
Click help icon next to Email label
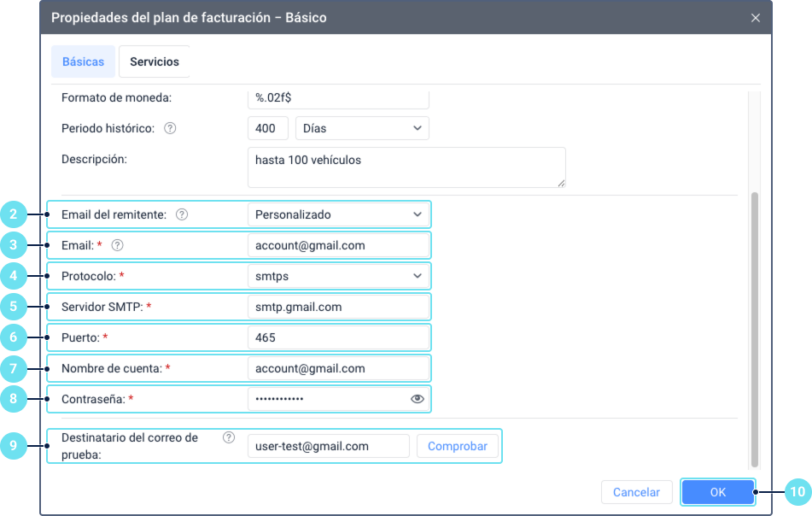pos(118,245)
